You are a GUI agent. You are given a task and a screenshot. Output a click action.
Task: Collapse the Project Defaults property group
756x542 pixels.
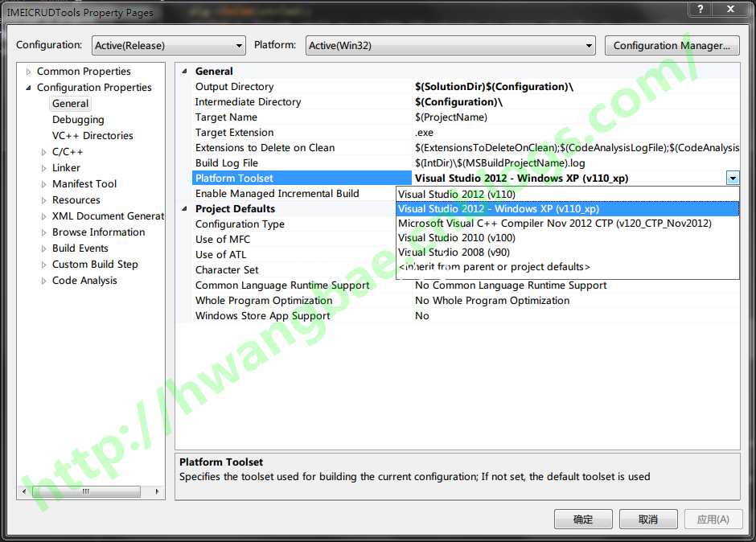184,209
